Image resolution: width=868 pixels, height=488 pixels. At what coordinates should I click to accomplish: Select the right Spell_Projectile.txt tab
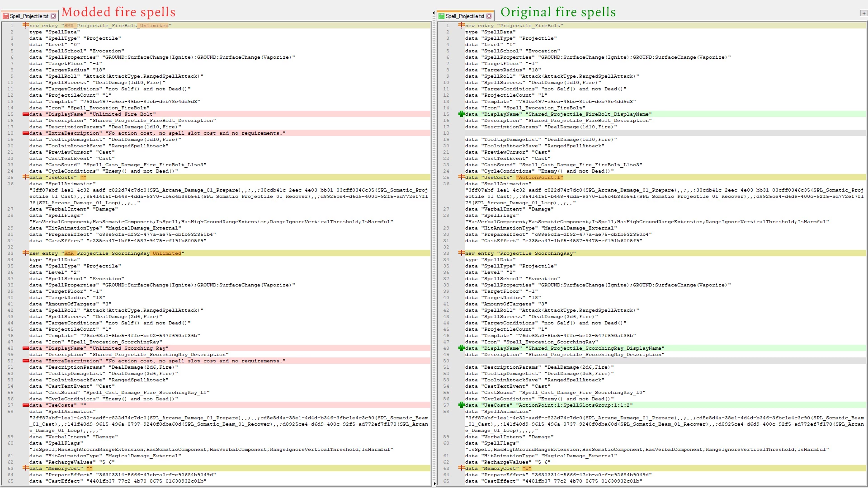(464, 16)
